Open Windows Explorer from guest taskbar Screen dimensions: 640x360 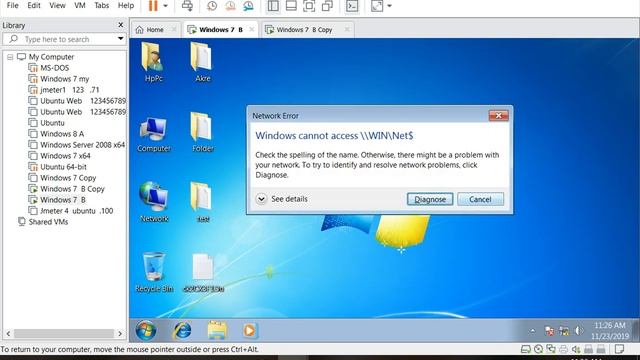pos(217,330)
